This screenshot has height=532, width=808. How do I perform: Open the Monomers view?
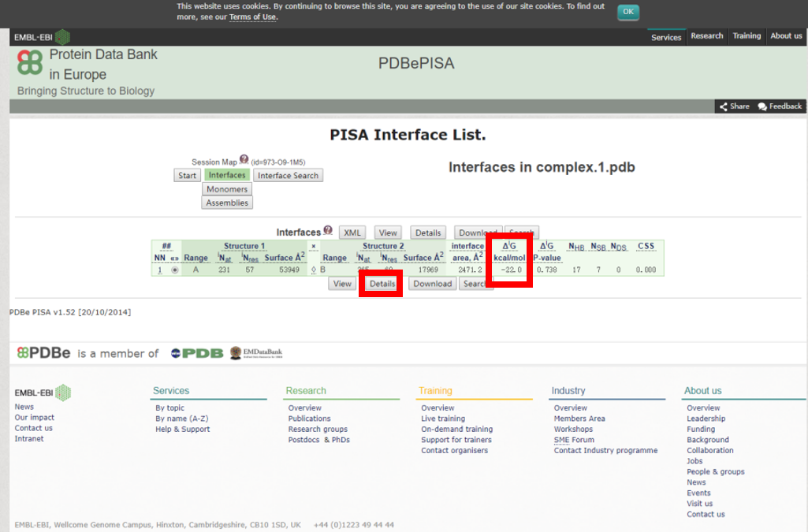(x=227, y=189)
